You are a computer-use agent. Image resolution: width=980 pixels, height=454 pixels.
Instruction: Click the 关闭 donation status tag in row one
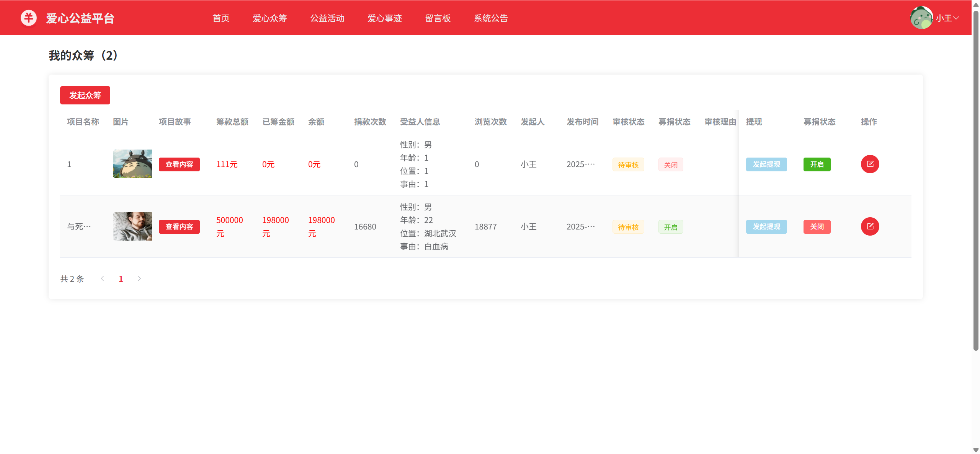(x=670, y=165)
